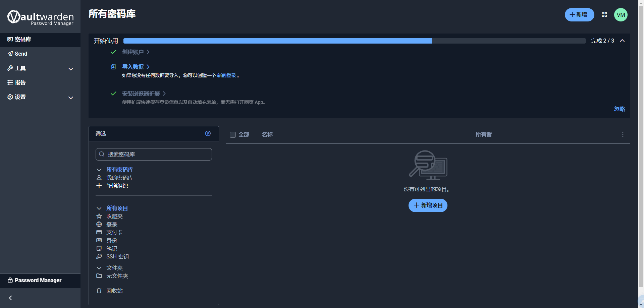
Task: Collapse the 所有项目 filter group
Action: [x=99, y=208]
